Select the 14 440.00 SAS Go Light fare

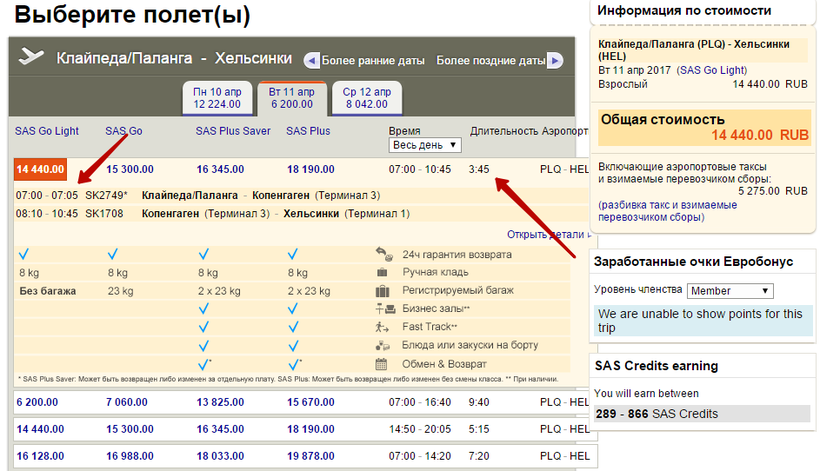(40, 169)
